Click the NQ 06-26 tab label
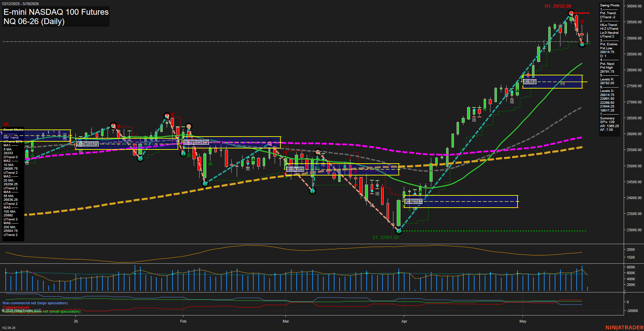Screen dimensions: 644x331 (9, 328)
